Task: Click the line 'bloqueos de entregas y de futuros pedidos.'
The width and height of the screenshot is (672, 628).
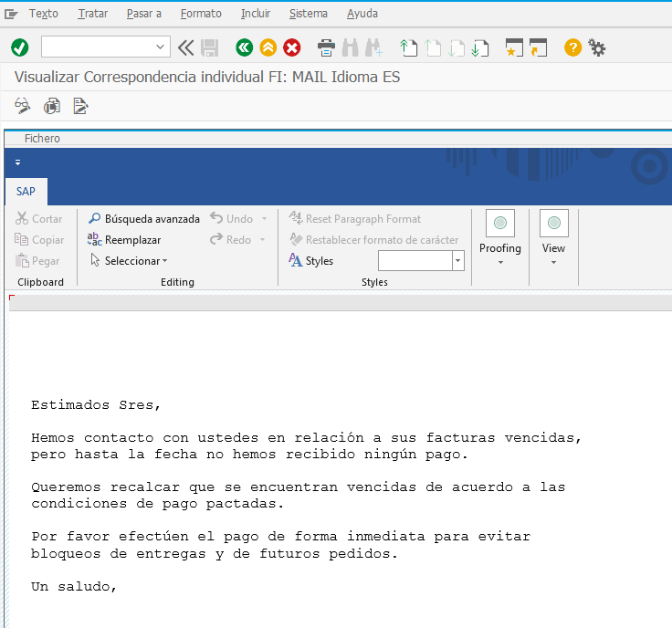Action: (x=215, y=554)
